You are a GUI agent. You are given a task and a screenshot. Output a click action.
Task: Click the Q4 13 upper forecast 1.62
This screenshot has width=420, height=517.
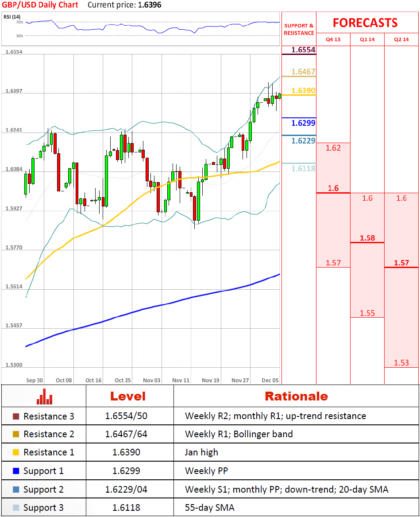[333, 148]
